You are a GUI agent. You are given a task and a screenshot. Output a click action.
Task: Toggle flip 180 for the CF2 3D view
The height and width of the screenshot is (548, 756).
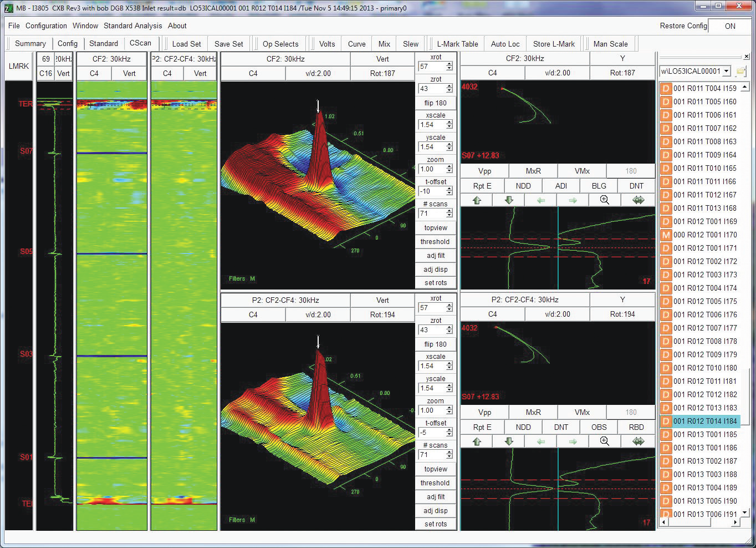click(435, 103)
